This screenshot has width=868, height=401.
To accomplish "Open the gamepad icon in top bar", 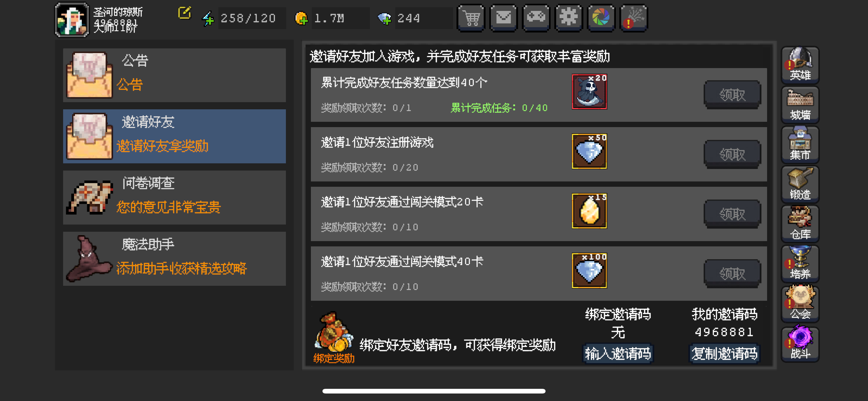I will pyautogui.click(x=536, y=18).
